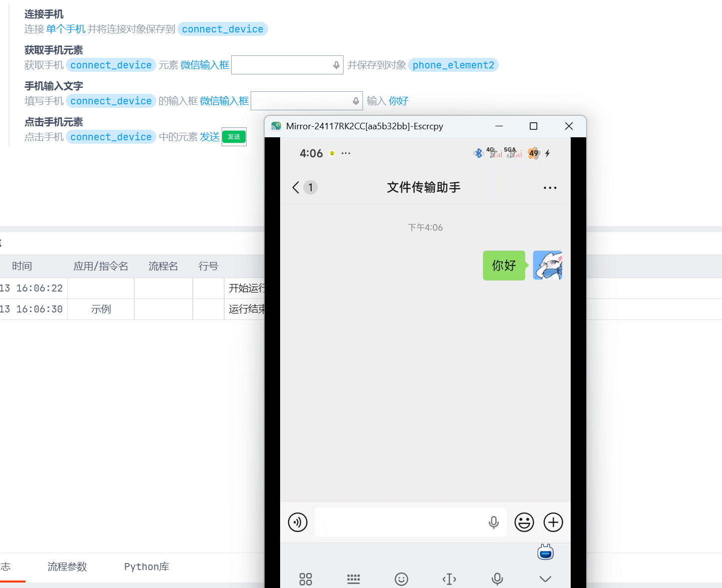Click the 单个手机 option in 连接手机 step
Image resolution: width=722 pixels, height=588 pixels.
click(66, 29)
